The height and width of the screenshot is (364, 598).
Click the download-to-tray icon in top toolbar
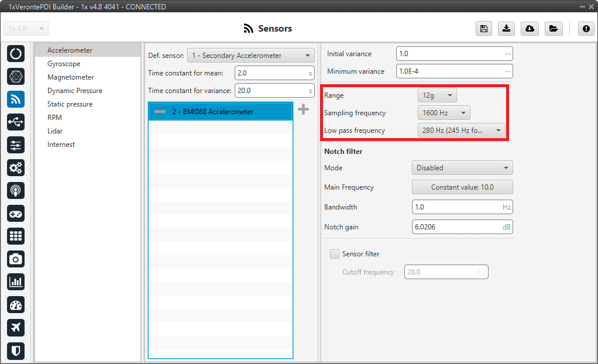point(506,29)
